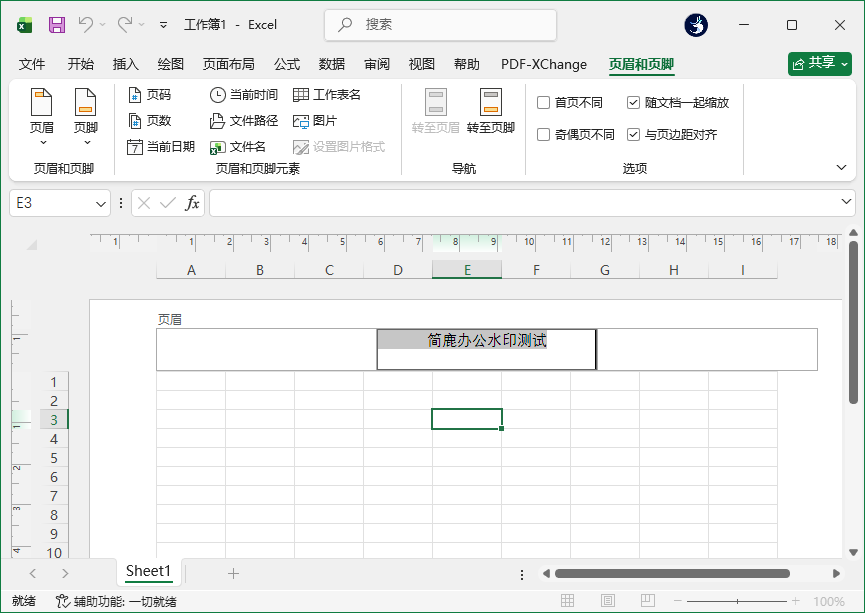865x613 pixels.
Task: Select the Sheet1 worksheet tab
Action: (147, 571)
